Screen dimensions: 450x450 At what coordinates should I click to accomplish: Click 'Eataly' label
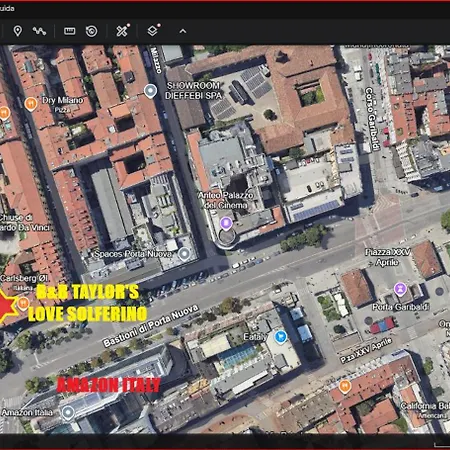[x=255, y=337]
